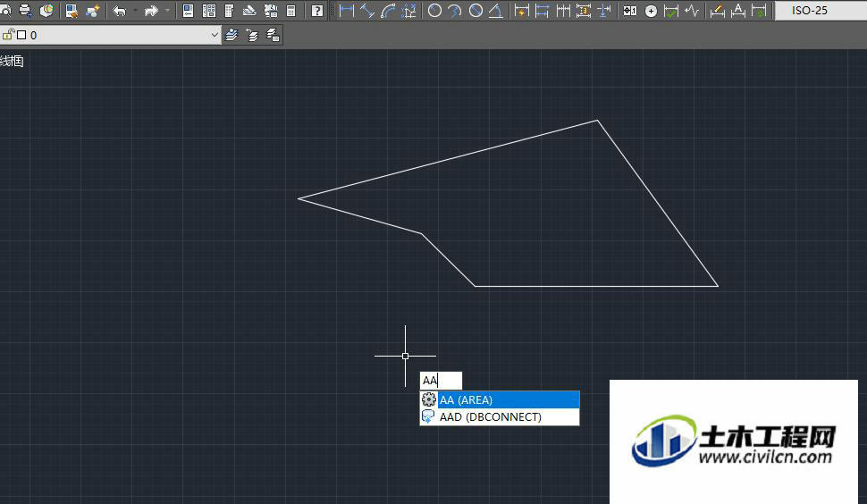Select the Ordinate dimension tool

[x=409, y=10]
